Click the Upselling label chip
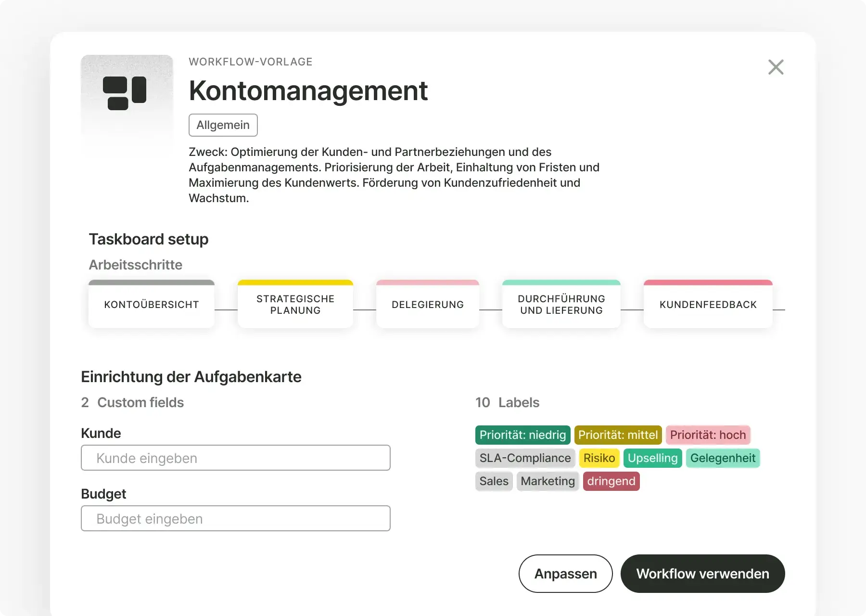This screenshot has width=866, height=616. [x=652, y=458]
